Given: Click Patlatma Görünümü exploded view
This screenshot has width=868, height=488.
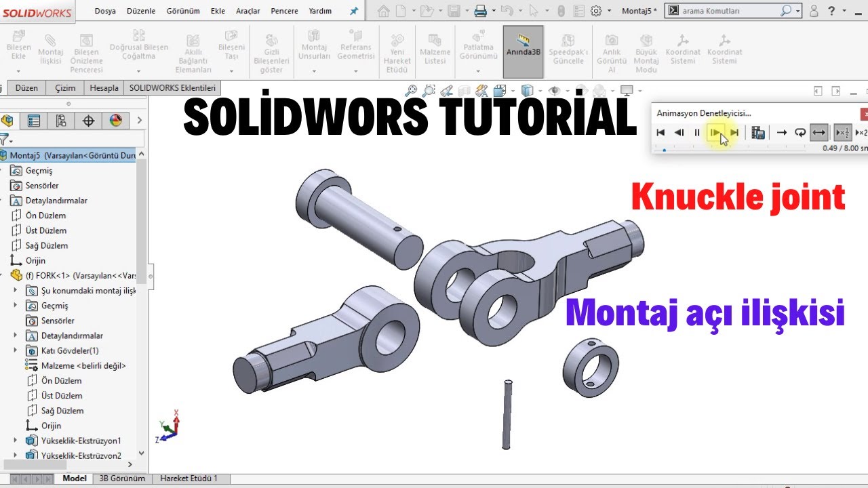Looking at the screenshot, I should pyautogui.click(x=478, y=44).
